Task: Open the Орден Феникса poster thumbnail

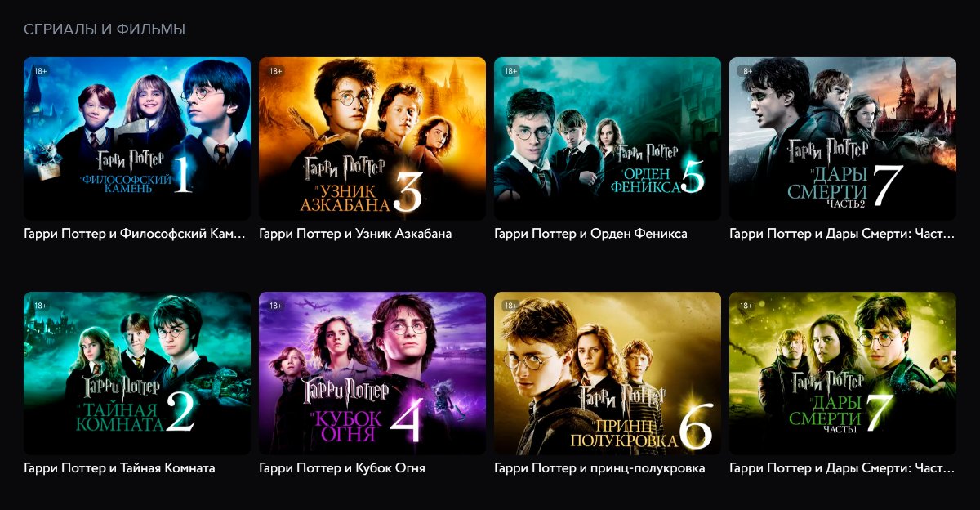Action: [608, 139]
